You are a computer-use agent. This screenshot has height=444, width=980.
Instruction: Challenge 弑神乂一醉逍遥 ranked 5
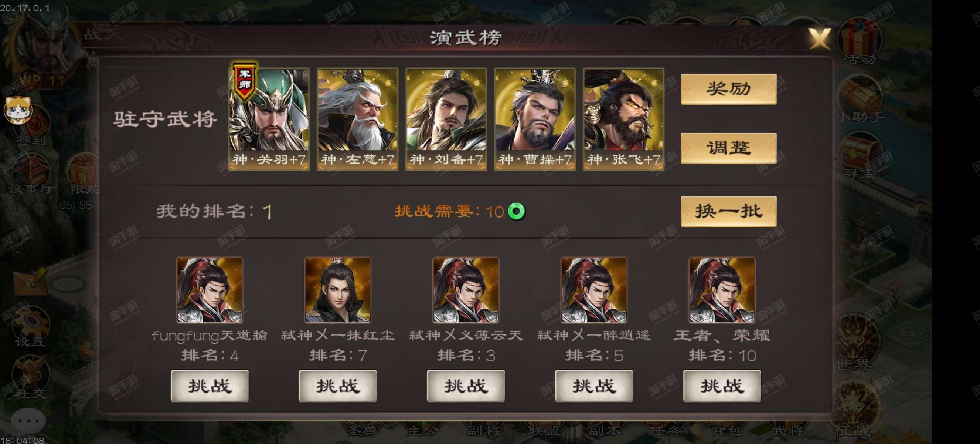pyautogui.click(x=594, y=386)
